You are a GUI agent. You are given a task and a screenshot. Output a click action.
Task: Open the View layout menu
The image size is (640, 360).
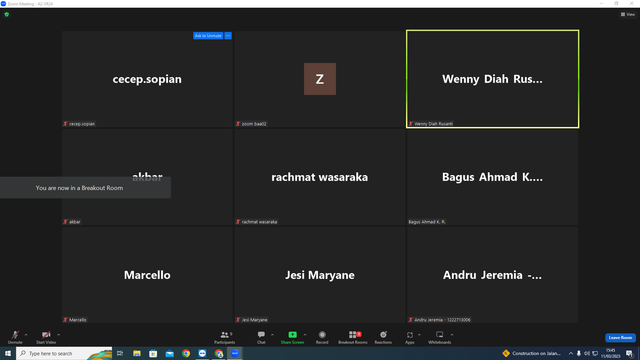pos(628,14)
